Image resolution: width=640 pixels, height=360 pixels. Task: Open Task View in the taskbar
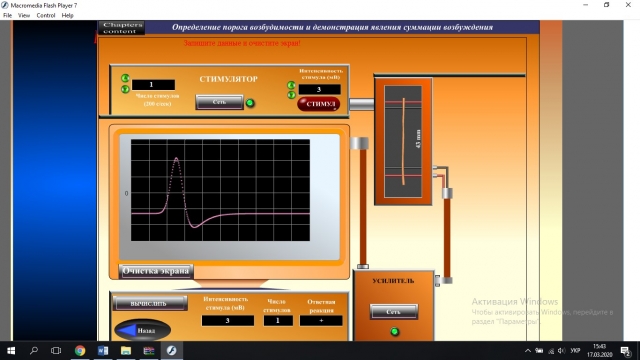(56, 351)
